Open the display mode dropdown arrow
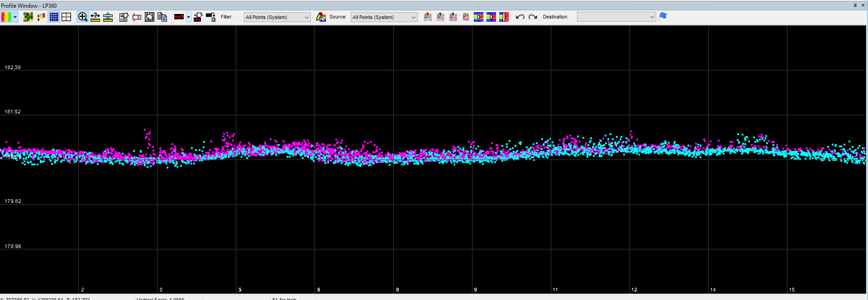The image size is (868, 300). [x=15, y=17]
